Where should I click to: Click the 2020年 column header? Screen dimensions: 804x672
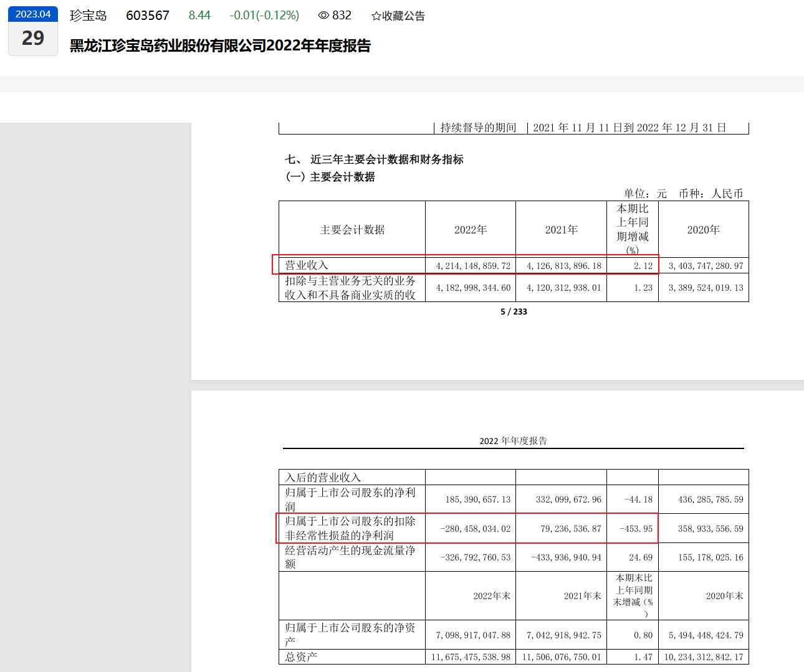point(704,230)
